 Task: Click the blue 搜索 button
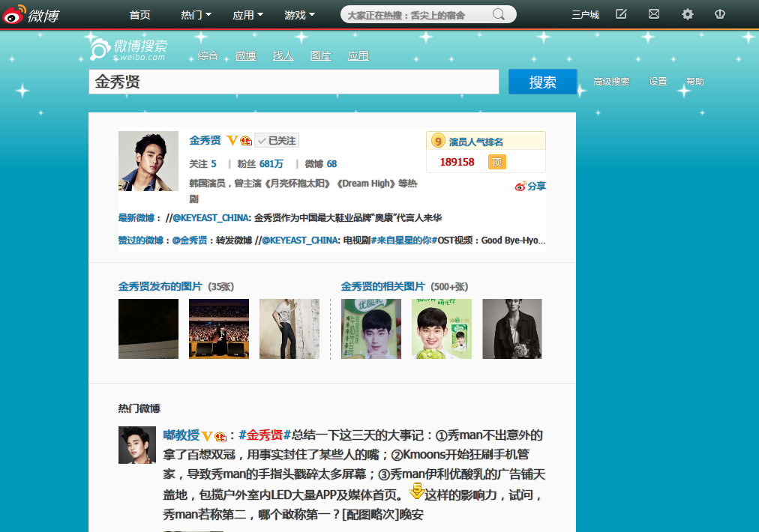[543, 82]
